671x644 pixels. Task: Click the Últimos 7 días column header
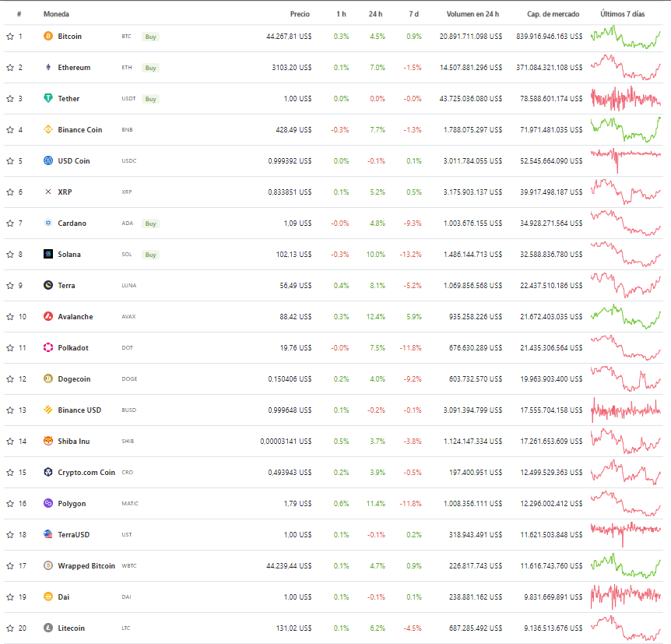point(622,14)
